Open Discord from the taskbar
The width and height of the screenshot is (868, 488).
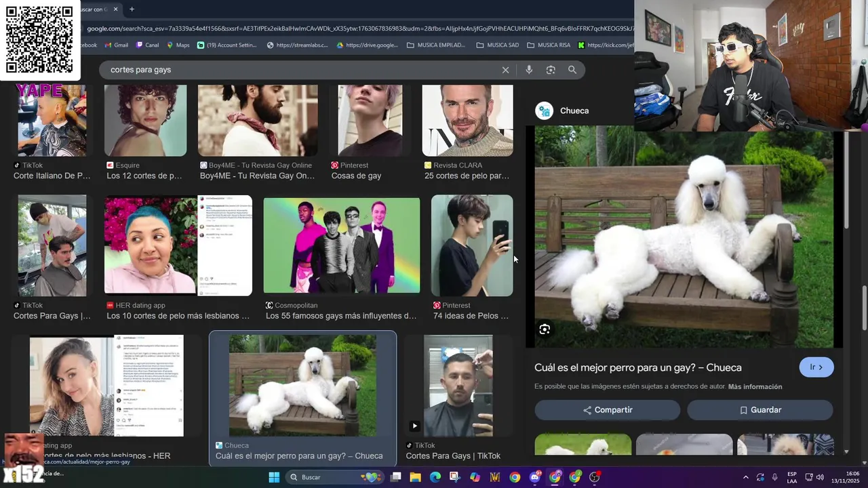535,477
